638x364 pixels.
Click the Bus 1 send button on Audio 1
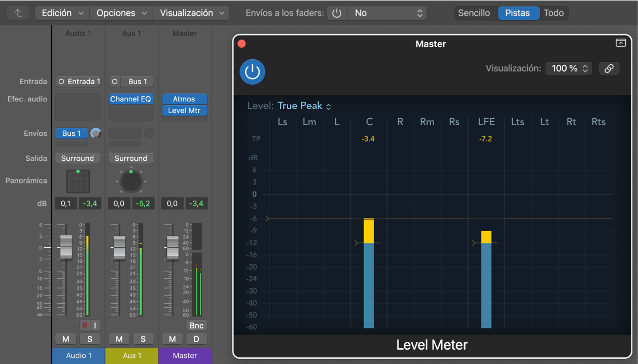pos(72,133)
